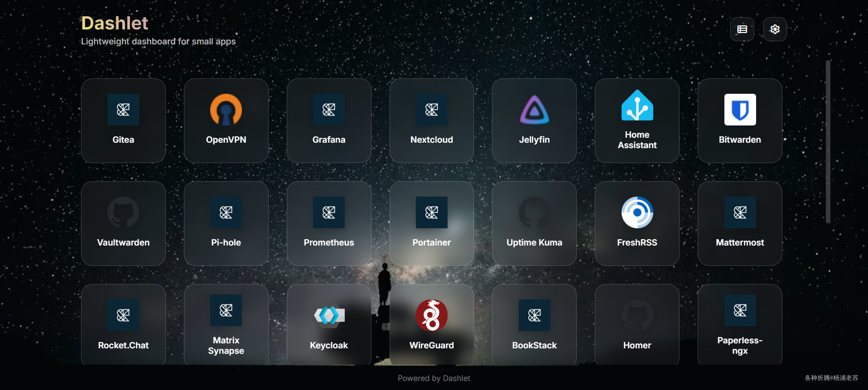Click the FreshRSS label text

(637, 242)
